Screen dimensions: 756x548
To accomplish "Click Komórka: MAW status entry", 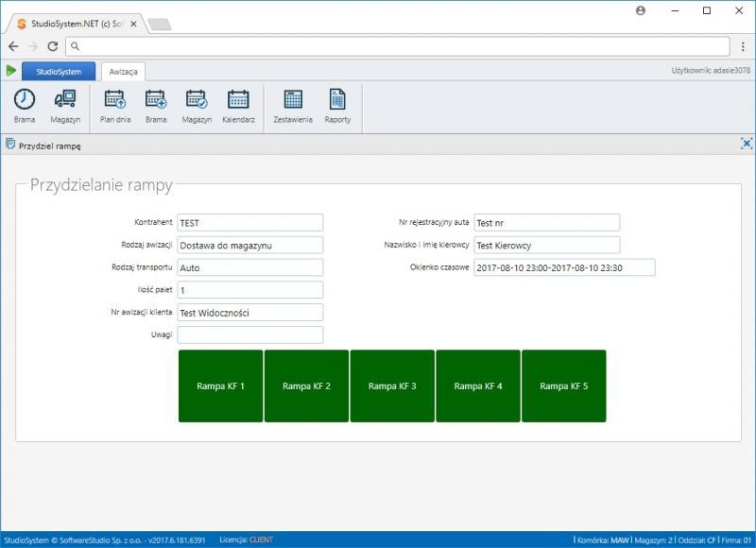I will tap(603, 540).
